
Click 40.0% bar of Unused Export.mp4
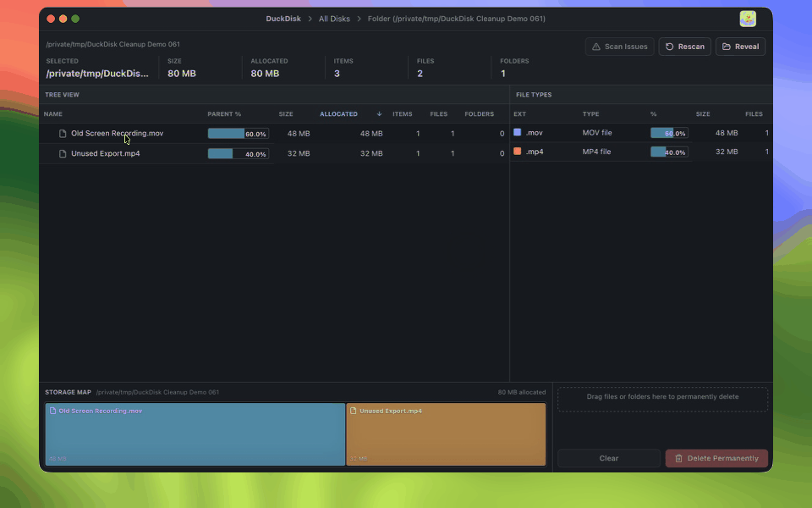[239, 154]
